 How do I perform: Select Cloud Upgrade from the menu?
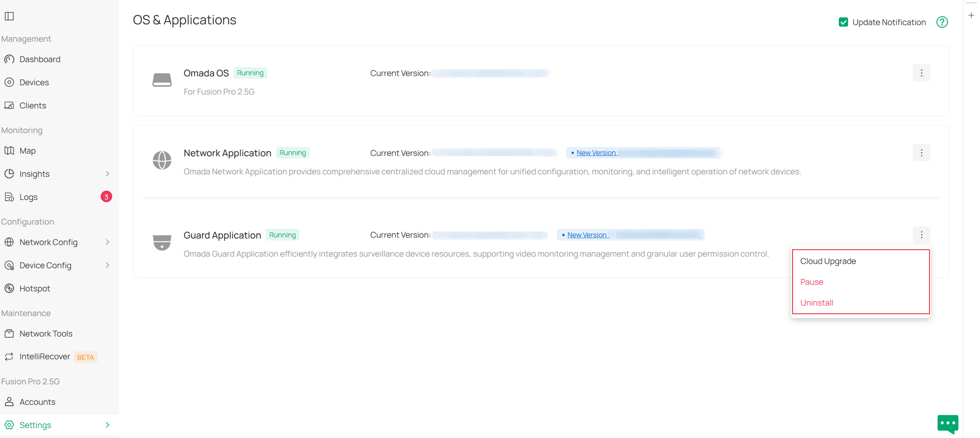tap(828, 261)
